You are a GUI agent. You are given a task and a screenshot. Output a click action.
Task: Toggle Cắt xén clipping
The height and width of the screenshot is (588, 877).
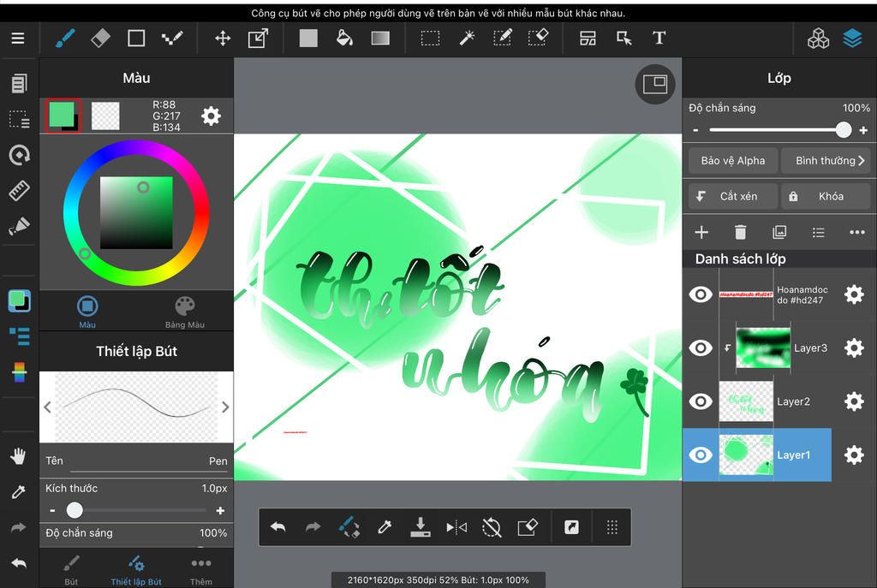(x=733, y=196)
